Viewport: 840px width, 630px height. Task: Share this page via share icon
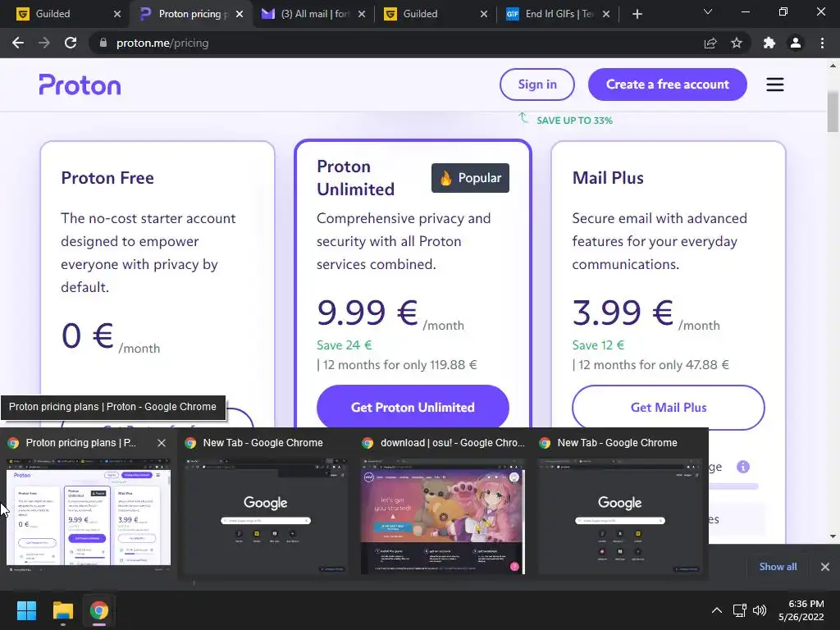[710, 43]
